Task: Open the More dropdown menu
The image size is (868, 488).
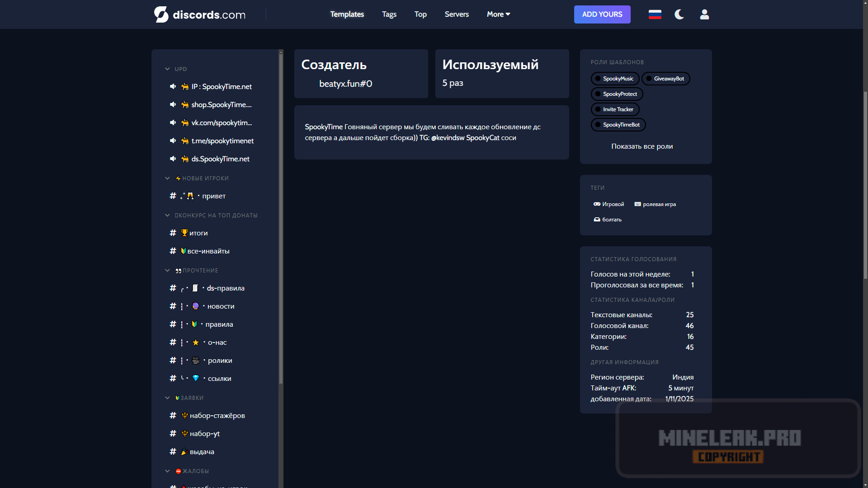Action: 498,14
